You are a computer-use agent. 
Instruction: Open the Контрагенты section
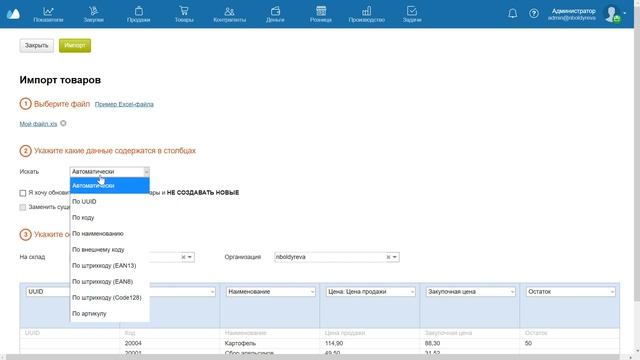pos(229,14)
